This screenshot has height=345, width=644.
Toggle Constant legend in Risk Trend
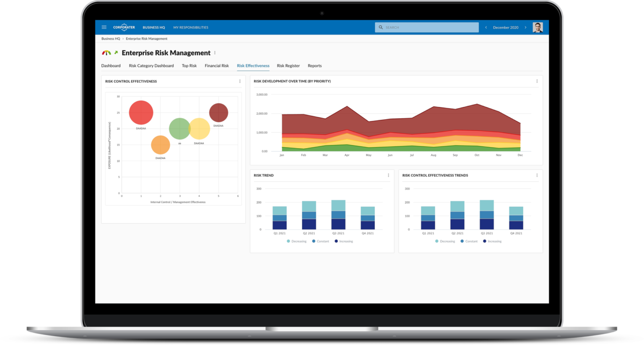point(321,241)
